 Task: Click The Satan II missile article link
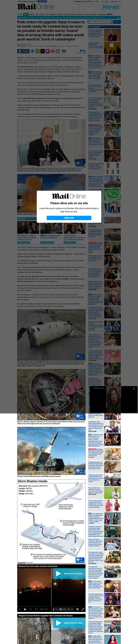coord(25,67)
